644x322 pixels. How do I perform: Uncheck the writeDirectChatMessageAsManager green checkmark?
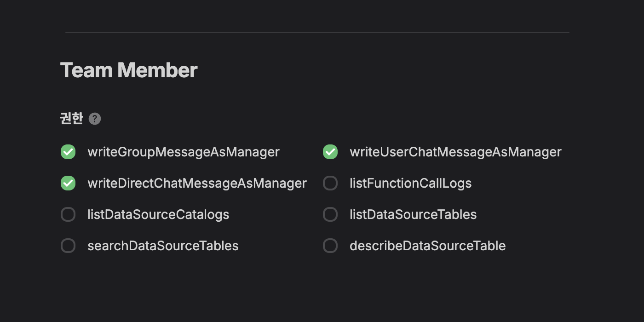tap(68, 183)
